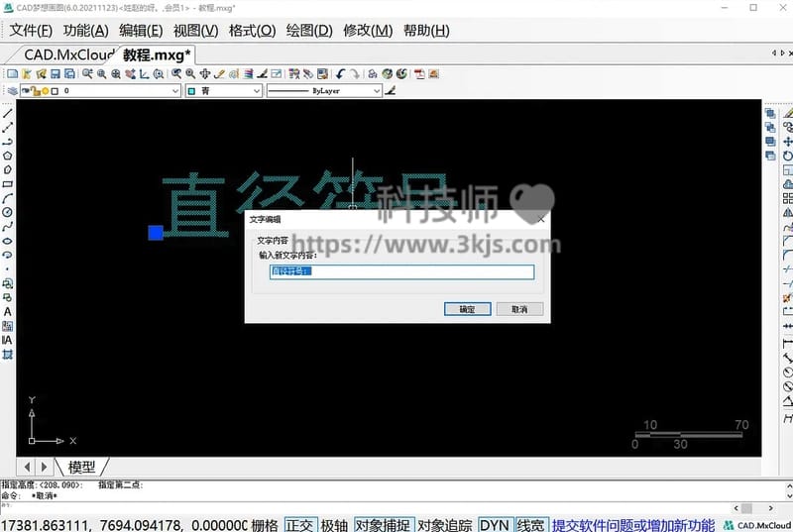Select the Polyline drawing tool
Image resolution: width=793 pixels, height=532 pixels.
[x=7, y=142]
